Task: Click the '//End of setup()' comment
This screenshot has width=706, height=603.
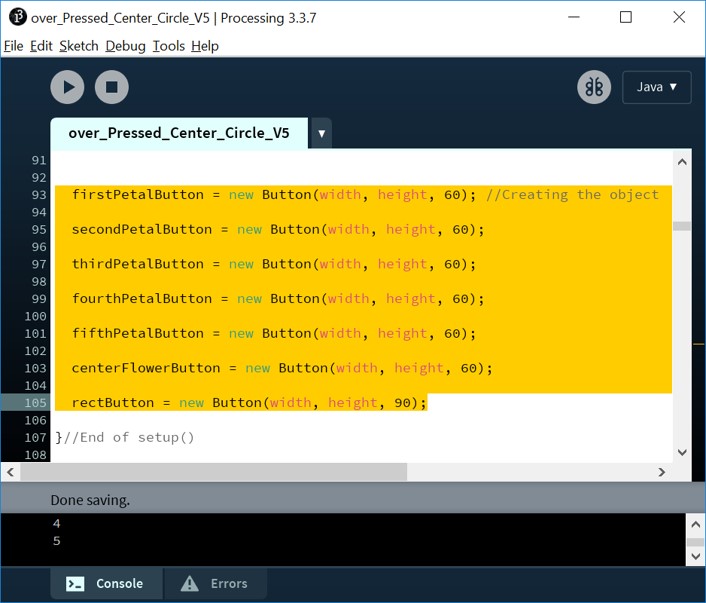Action: click(x=129, y=437)
